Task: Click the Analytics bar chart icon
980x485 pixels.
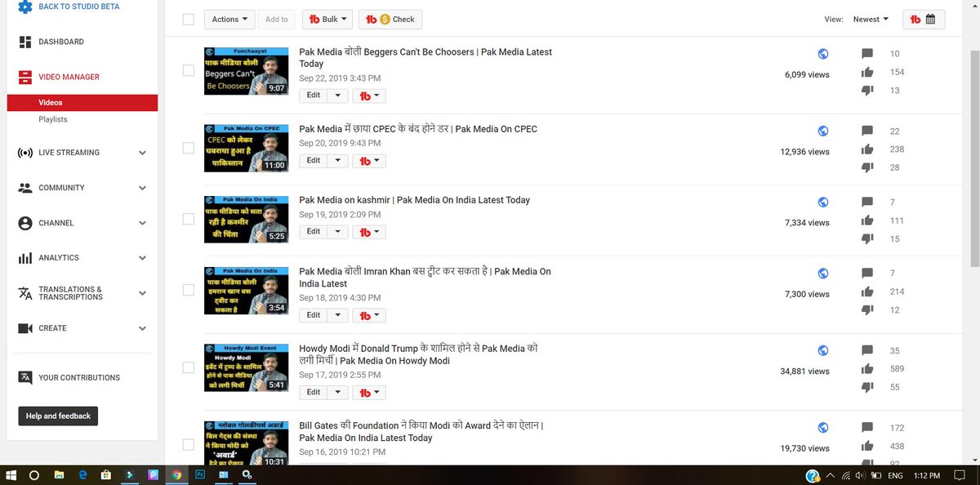Action: pyautogui.click(x=24, y=258)
